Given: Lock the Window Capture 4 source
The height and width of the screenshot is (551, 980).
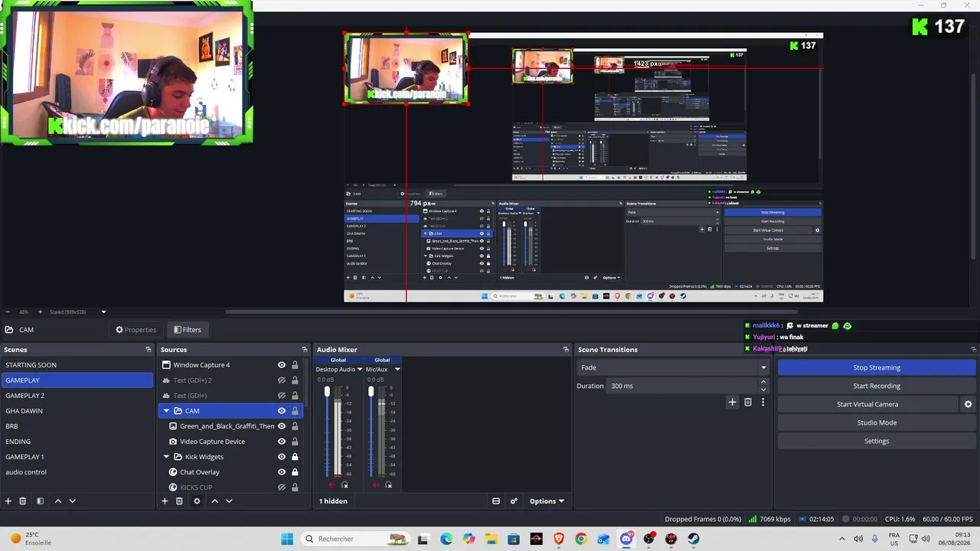Looking at the screenshot, I should pyautogui.click(x=295, y=365).
